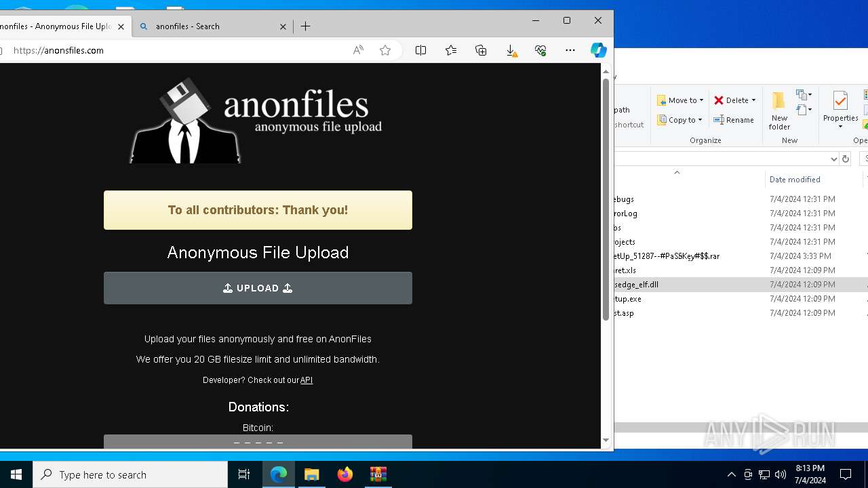Select the SetUp_51287 PaSSKey rar file

pos(741,256)
